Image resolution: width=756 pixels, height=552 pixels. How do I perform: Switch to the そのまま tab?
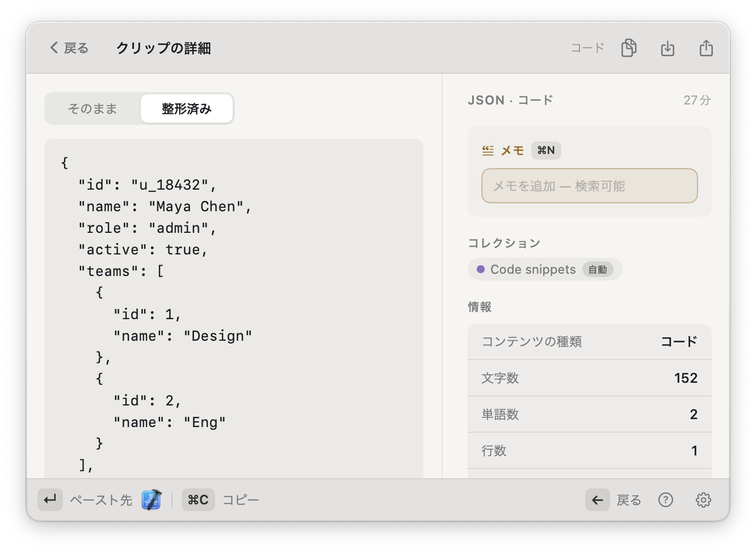tap(93, 108)
